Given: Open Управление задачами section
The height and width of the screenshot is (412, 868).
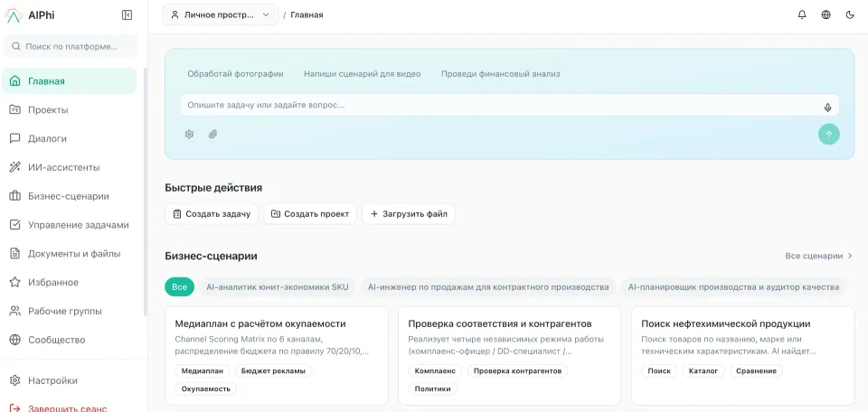Looking at the screenshot, I should click(70, 225).
